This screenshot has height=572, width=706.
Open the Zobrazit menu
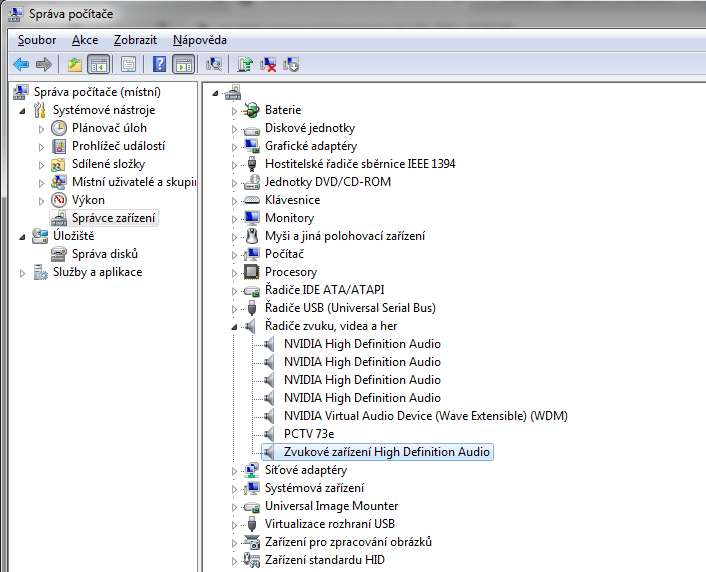tap(135, 40)
